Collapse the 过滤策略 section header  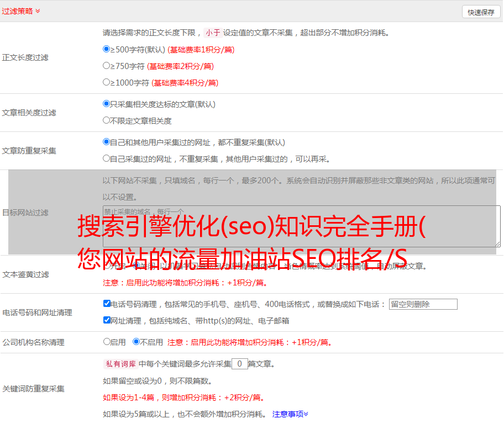click(21, 11)
